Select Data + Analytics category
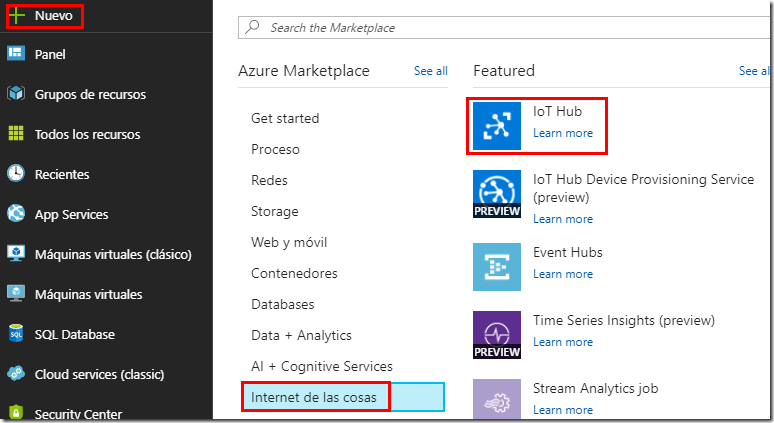This screenshot has width=774, height=423. [301, 336]
